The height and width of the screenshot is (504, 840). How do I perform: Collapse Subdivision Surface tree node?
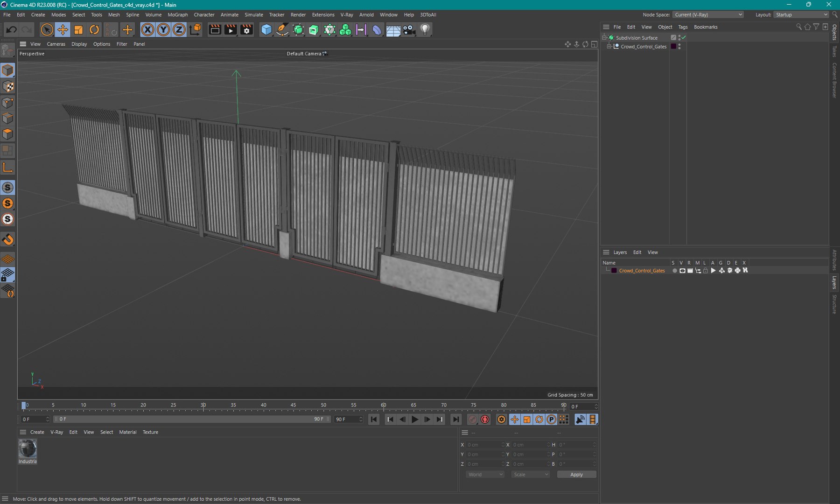[x=604, y=38]
